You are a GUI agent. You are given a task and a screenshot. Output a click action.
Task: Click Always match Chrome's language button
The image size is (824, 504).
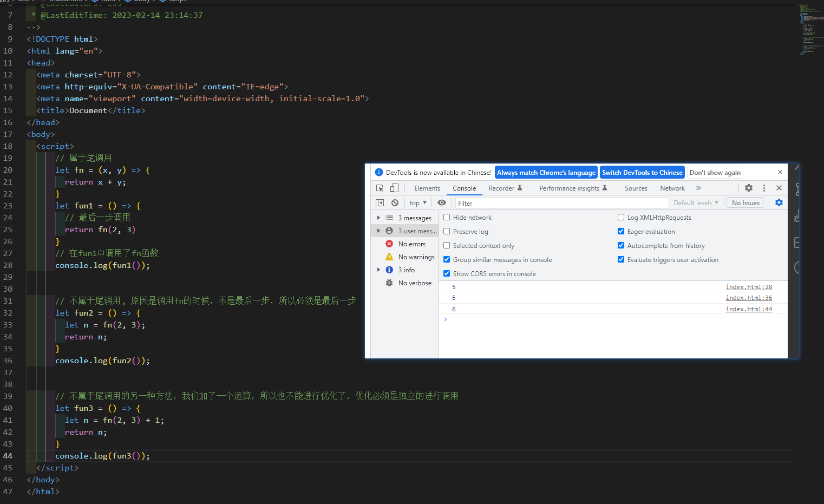tap(546, 172)
